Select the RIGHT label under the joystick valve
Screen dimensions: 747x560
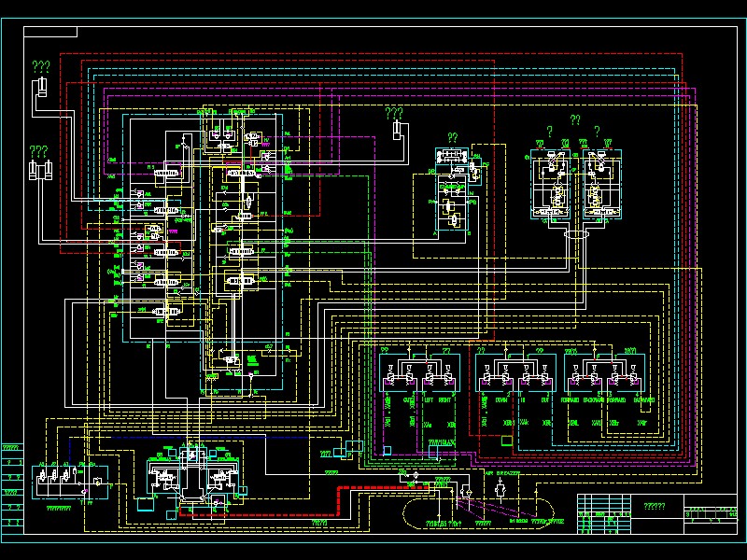pos(444,400)
